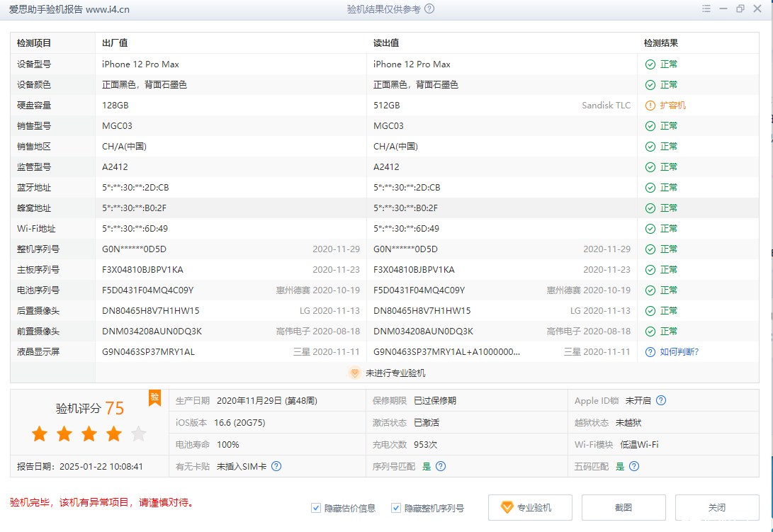This screenshot has width=773, height=532.
Task: Click the 未越狱 jailbreak status value
Action: [x=628, y=422]
